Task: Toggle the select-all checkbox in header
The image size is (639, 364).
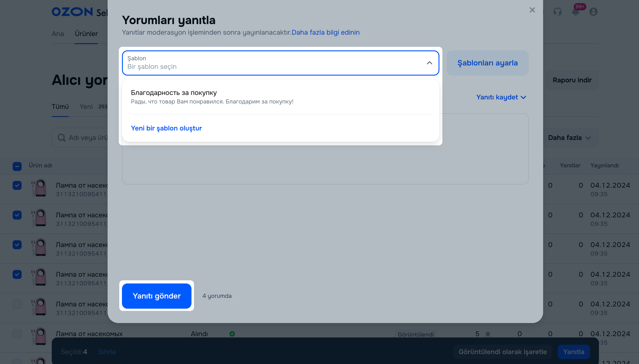Action: 17,166
